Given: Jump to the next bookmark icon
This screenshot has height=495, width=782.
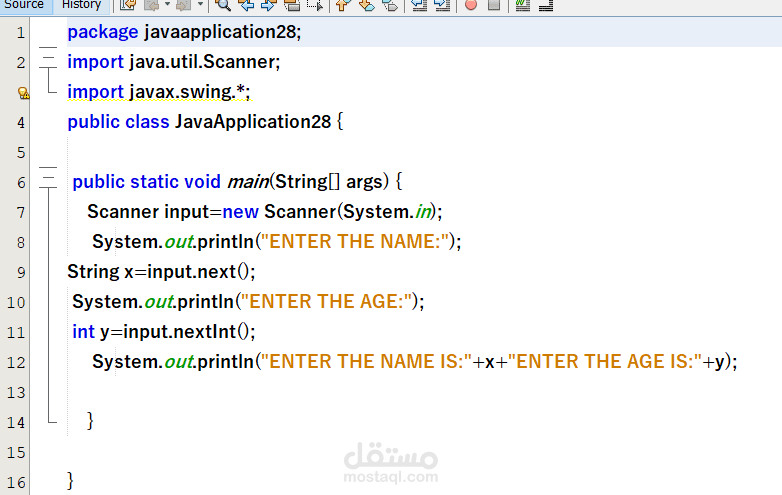Looking at the screenshot, I should [x=367, y=5].
